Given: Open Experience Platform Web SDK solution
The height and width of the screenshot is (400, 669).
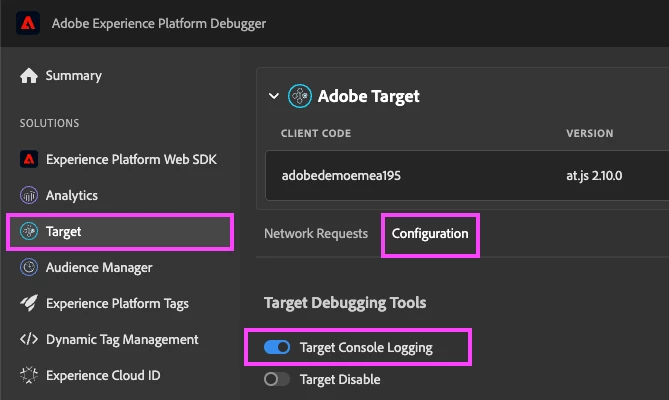Looking at the screenshot, I should point(131,159).
